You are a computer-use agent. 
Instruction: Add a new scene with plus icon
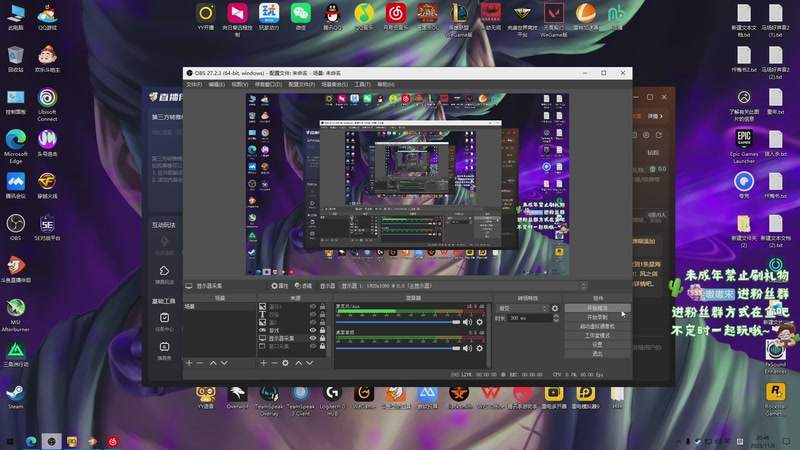(x=189, y=363)
